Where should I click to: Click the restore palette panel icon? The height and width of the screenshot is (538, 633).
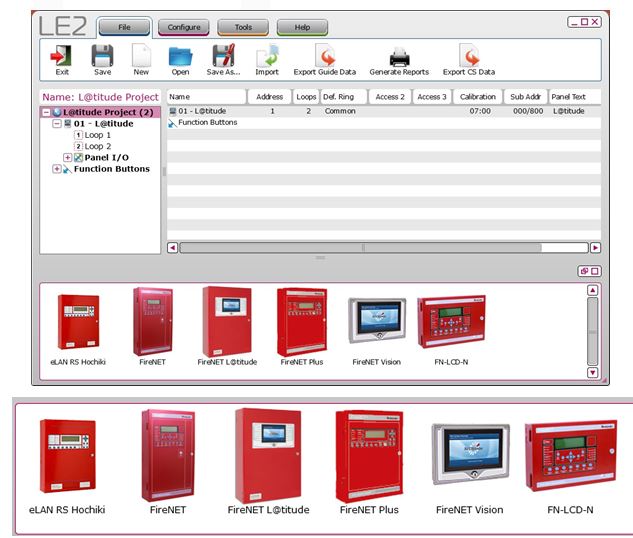[584, 271]
